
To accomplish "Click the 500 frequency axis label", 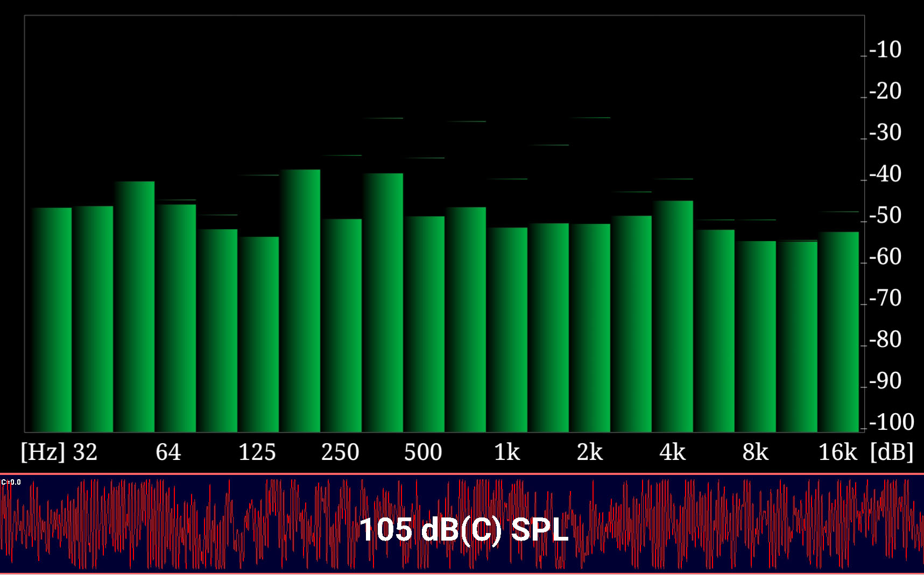I will point(423,452).
